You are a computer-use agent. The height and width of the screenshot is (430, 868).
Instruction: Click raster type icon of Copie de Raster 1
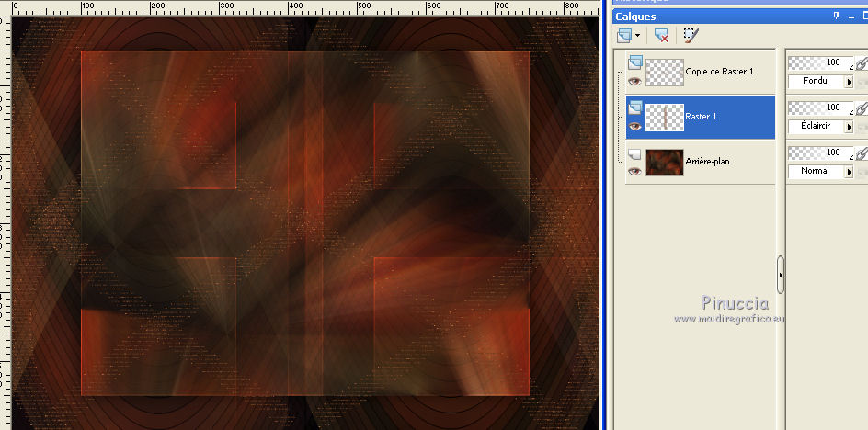(x=635, y=62)
